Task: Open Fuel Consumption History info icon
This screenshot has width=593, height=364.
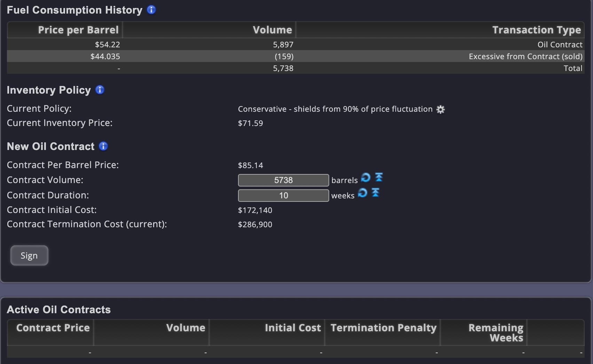Action: pyautogui.click(x=151, y=10)
